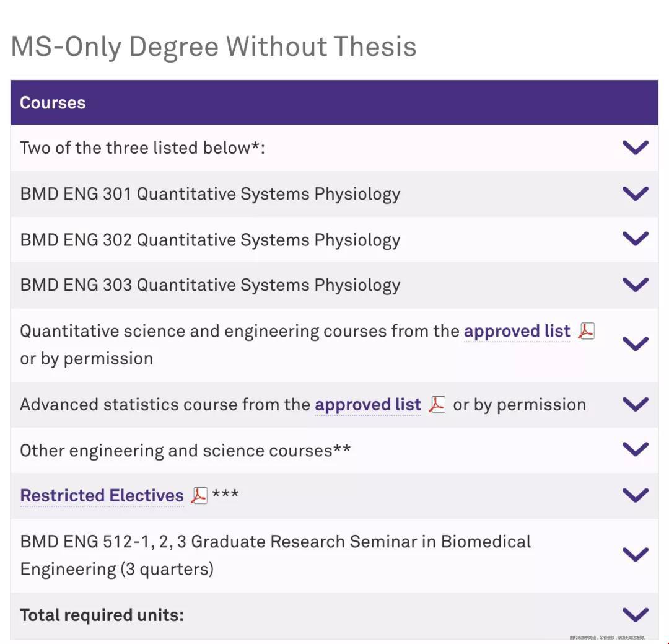Click the Total required units label
The width and height of the screenshot is (669, 644).
(102, 615)
